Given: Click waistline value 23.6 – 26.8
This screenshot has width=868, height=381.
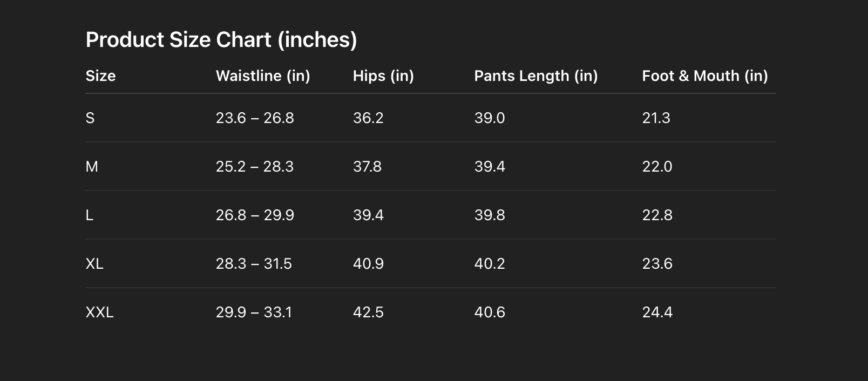Looking at the screenshot, I should (x=255, y=118).
